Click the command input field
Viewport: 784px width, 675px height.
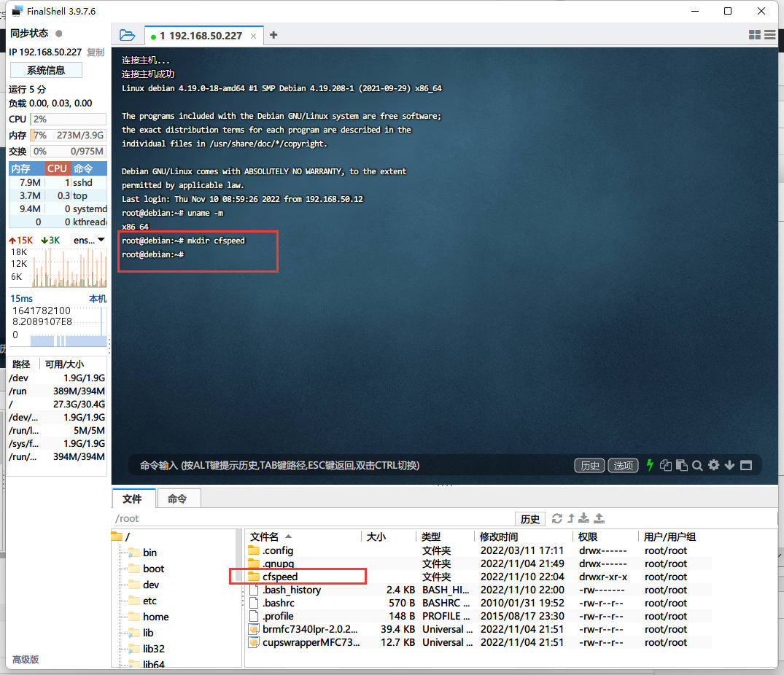point(350,465)
